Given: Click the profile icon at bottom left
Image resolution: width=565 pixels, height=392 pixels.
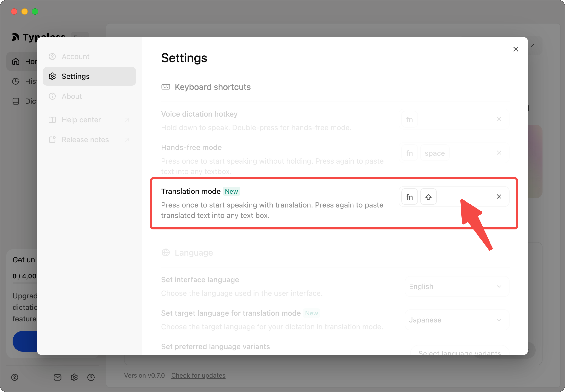Looking at the screenshot, I should pos(15,377).
